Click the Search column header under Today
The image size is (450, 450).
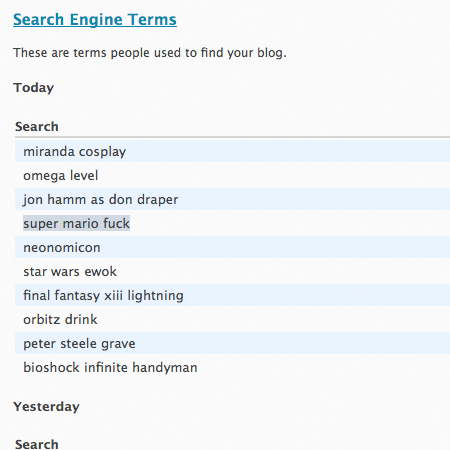pyautogui.click(x=37, y=127)
